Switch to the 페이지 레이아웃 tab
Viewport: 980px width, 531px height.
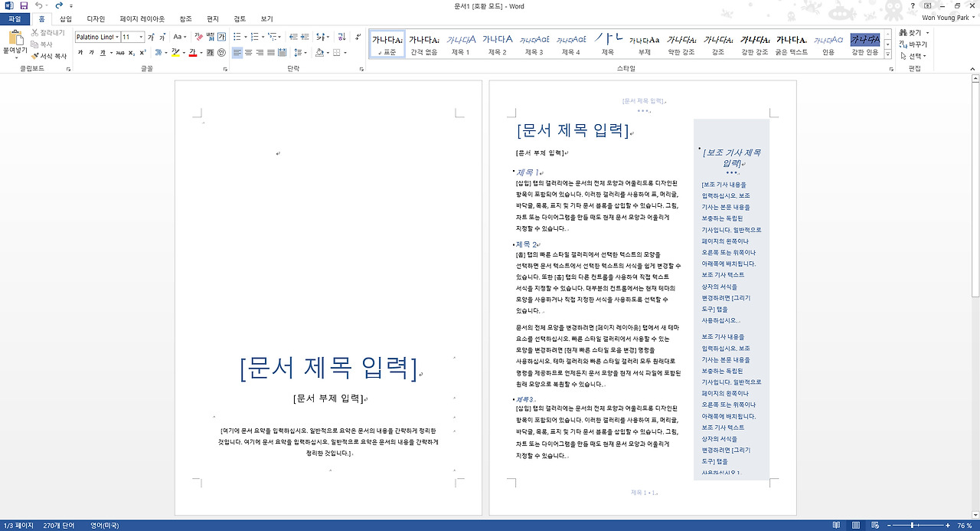click(x=142, y=18)
